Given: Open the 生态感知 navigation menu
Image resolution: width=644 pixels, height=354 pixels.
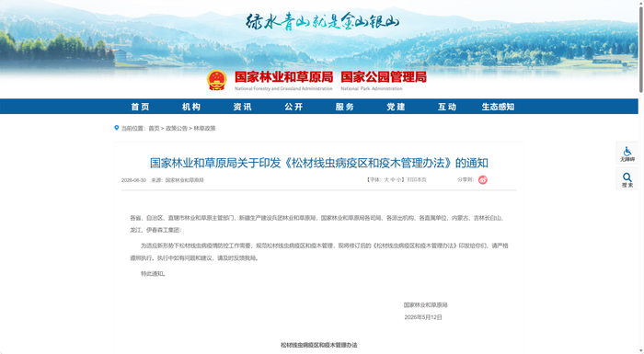Looking at the screenshot, I should [498, 107].
